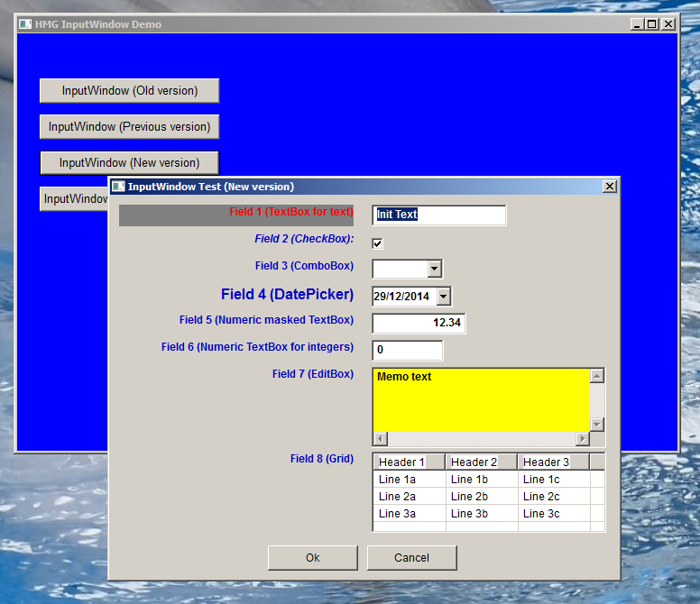
Task: Close the InputWindow Test dialog
Action: tap(610, 187)
